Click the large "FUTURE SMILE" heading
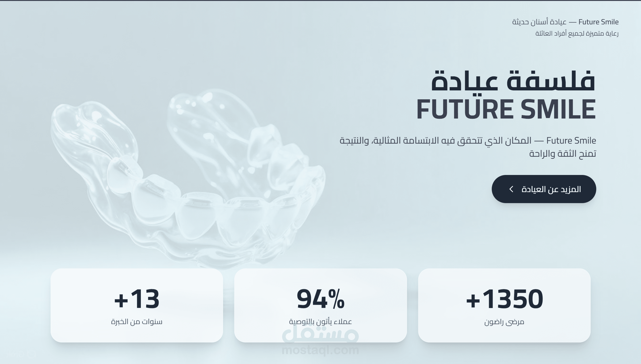 point(506,109)
